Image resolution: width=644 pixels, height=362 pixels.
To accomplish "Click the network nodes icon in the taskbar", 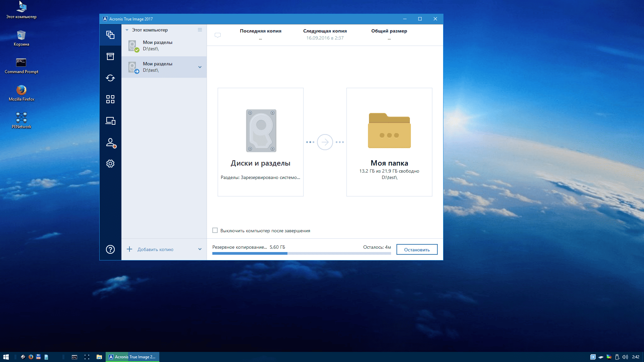I will [x=87, y=357].
